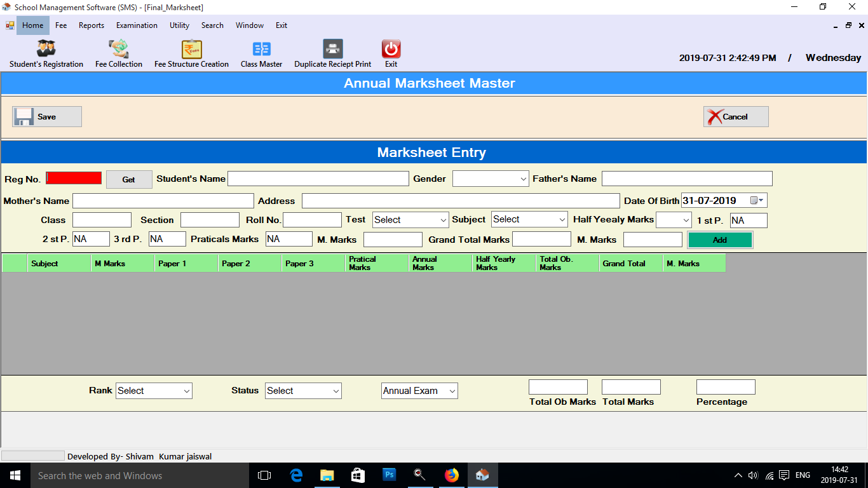
Task: Open the Class Master toolbar icon
Action: click(x=261, y=53)
